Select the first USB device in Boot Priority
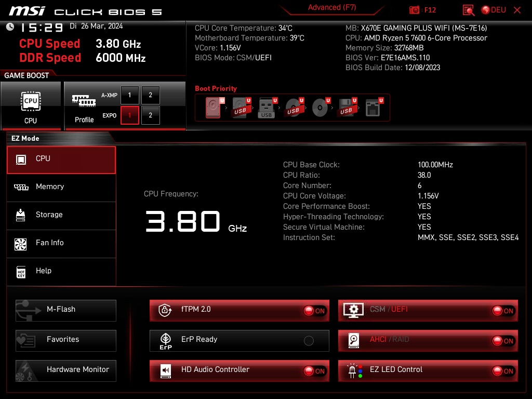 coord(241,108)
